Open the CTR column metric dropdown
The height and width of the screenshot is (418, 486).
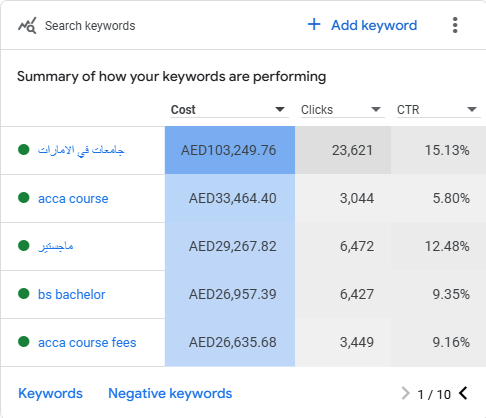coord(438,110)
